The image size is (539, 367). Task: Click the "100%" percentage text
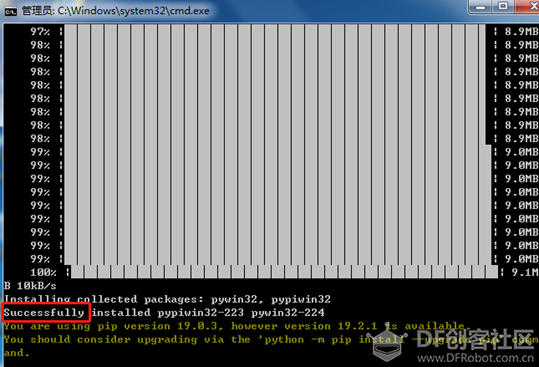pyautogui.click(x=43, y=273)
